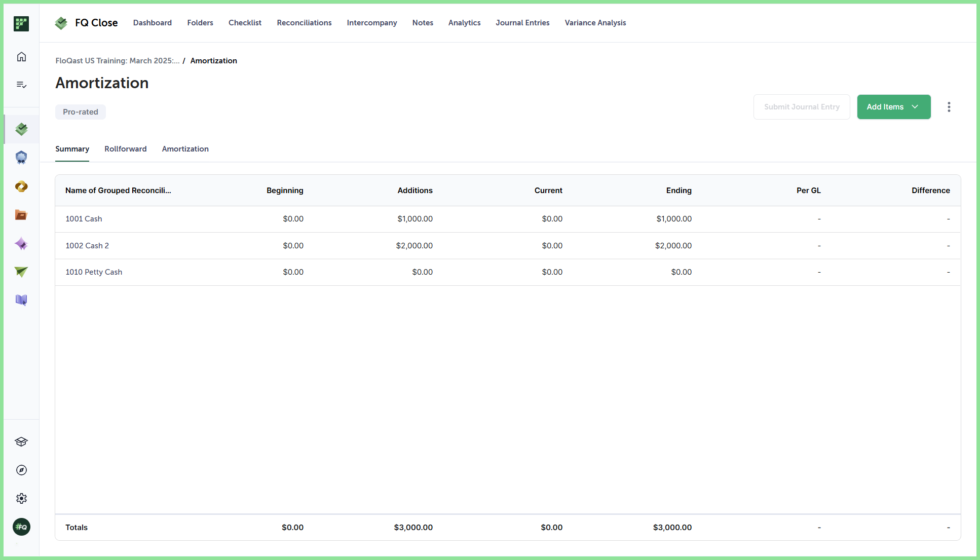Click the $1,000.00 Additions value for 1001 Cash
This screenshot has height=560, width=980.
[x=415, y=219]
